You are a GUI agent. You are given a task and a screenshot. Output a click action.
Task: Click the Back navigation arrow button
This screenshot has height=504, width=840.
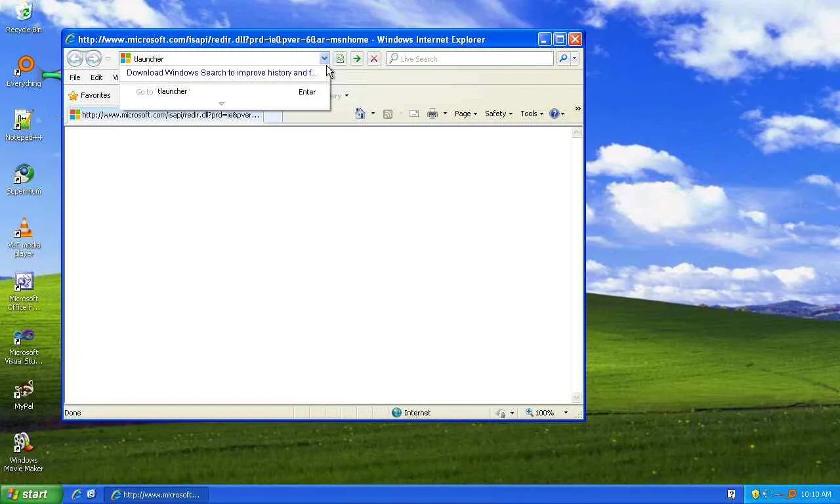(x=75, y=58)
